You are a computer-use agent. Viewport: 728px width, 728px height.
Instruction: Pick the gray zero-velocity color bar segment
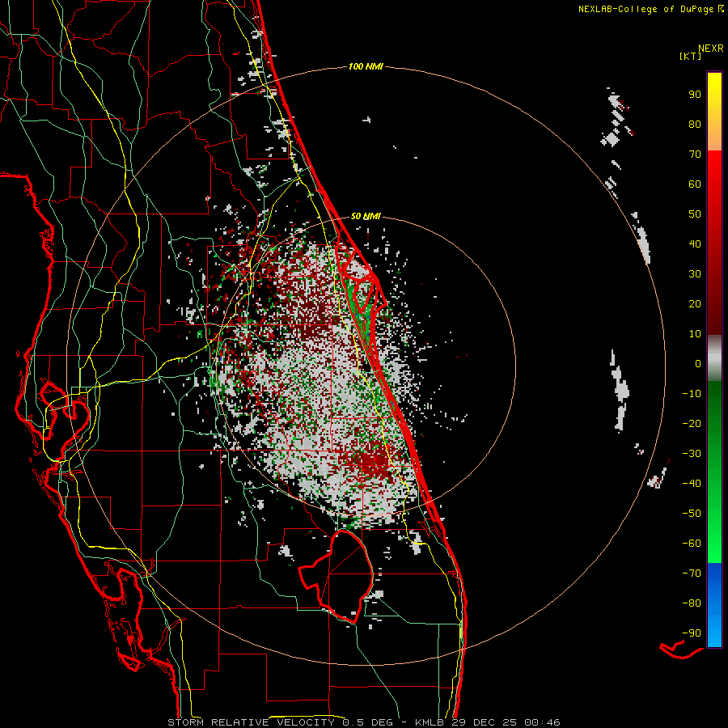click(714, 358)
